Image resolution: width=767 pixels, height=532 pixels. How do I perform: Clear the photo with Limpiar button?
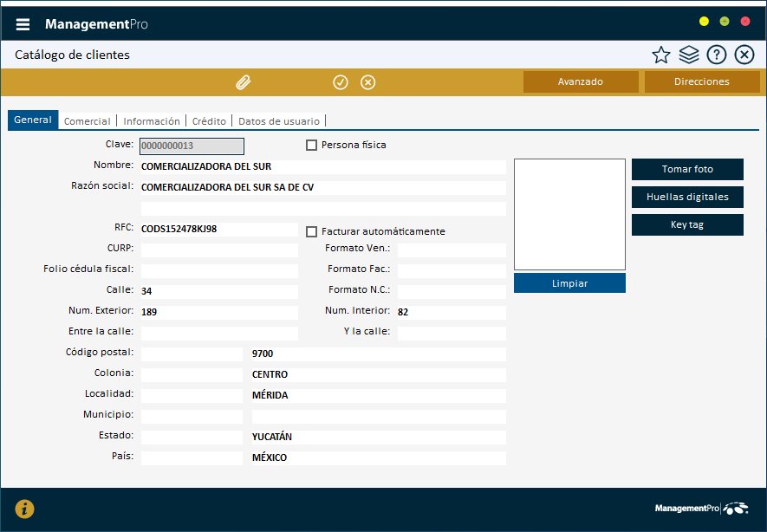point(569,283)
